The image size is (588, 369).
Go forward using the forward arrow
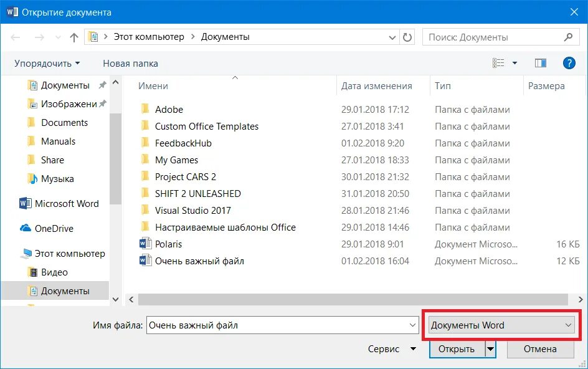pyautogui.click(x=39, y=37)
